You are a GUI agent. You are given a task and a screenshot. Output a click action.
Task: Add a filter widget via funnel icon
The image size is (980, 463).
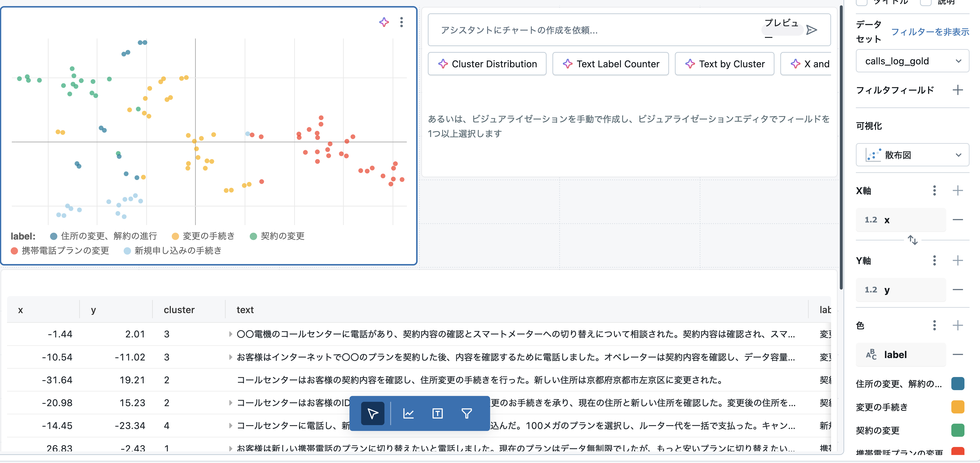click(466, 413)
